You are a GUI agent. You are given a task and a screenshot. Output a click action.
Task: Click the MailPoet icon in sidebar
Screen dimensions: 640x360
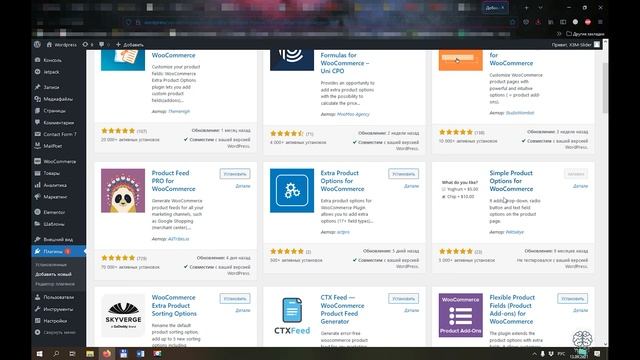pos(38,146)
